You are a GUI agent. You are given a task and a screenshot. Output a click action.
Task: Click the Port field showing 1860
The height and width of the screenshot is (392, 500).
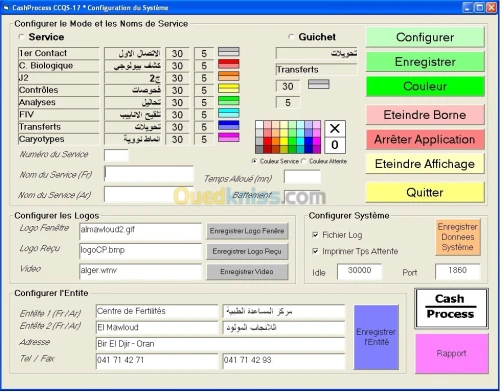(458, 271)
